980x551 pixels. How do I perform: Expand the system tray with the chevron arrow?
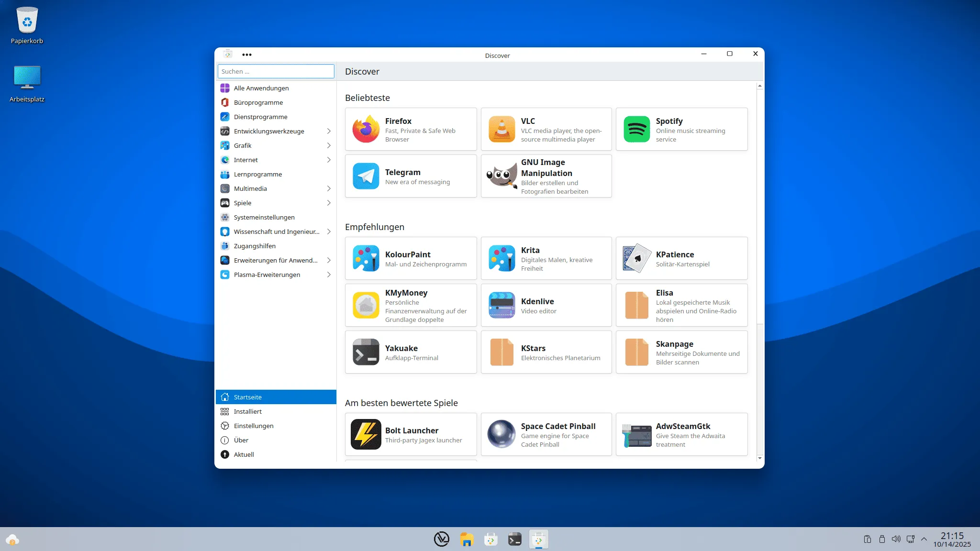[x=924, y=539]
